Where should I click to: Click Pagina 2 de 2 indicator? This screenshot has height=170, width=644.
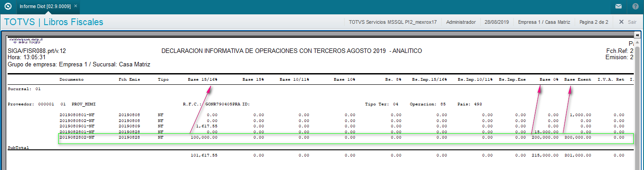[x=593, y=22]
